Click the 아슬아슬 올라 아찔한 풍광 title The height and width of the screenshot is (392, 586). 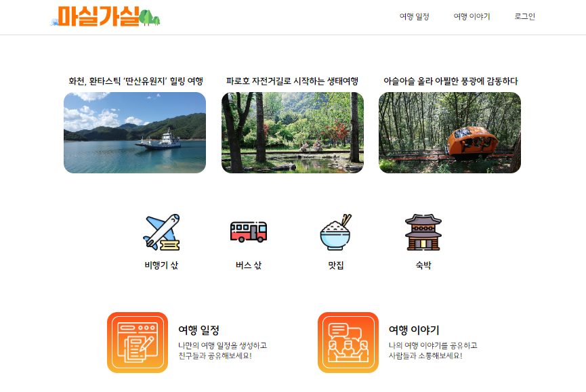[x=451, y=81]
